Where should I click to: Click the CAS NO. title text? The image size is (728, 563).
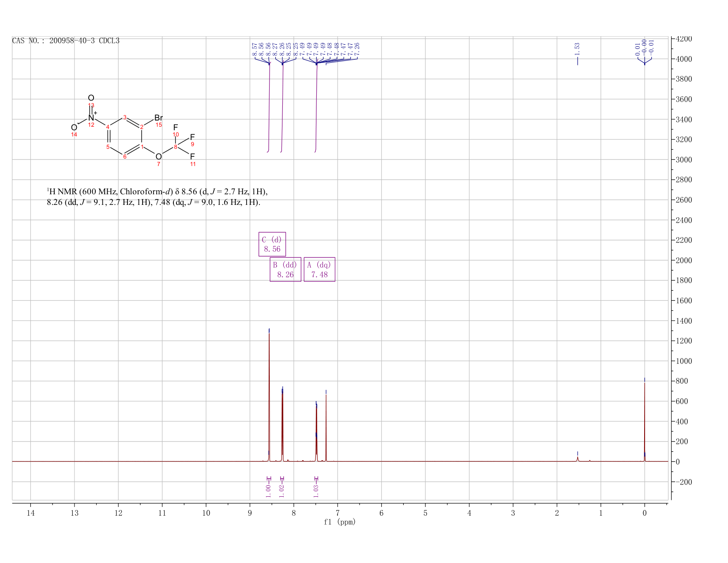[x=66, y=41]
